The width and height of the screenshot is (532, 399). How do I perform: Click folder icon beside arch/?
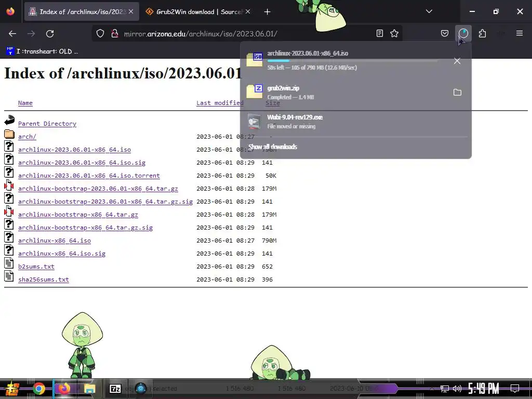[x=9, y=134]
